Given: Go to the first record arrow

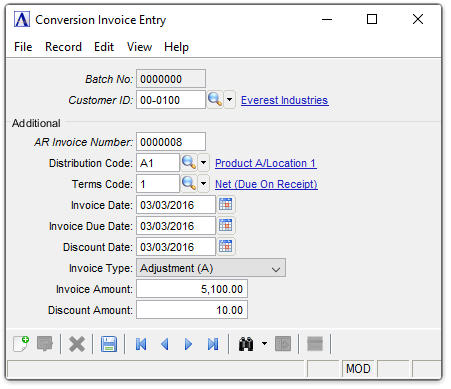Looking at the screenshot, I should click(141, 344).
